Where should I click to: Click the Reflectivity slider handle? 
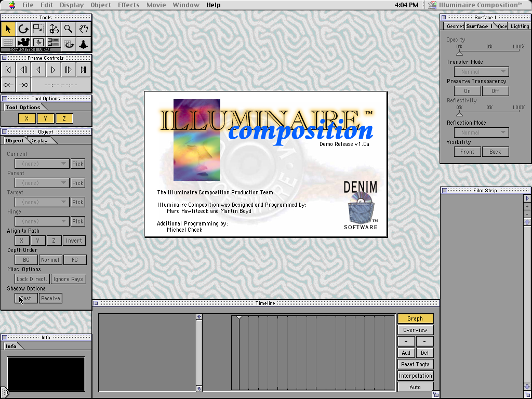tap(459, 114)
